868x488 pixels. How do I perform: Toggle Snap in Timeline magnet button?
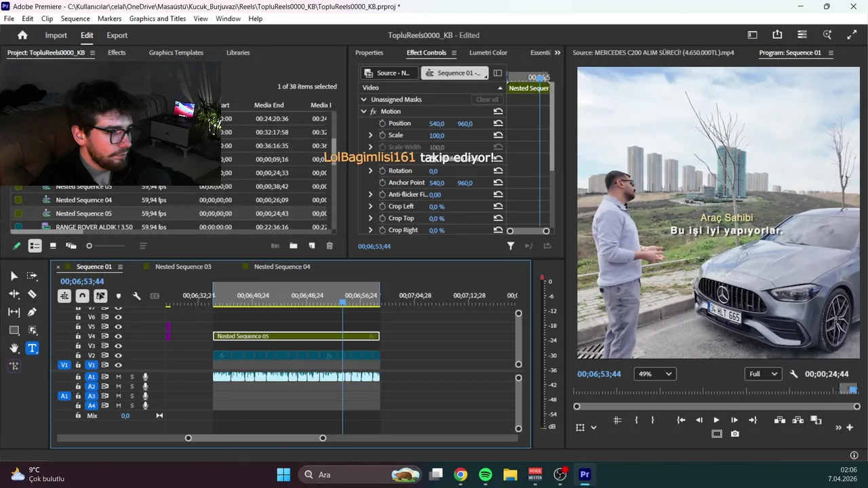[82, 296]
